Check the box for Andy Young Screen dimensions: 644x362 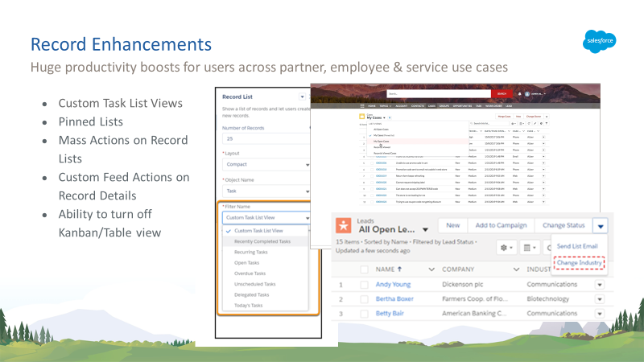(x=364, y=285)
